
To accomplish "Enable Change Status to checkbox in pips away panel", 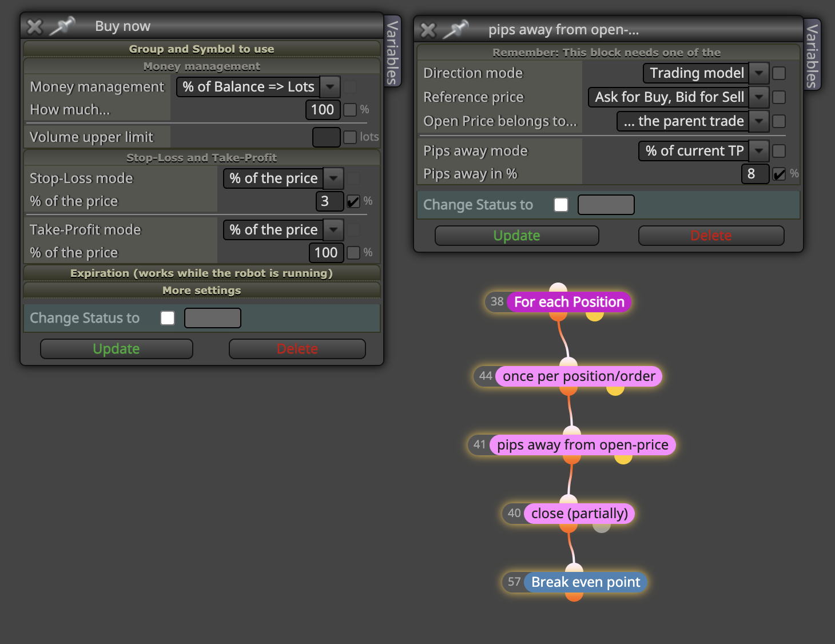I will pyautogui.click(x=561, y=205).
